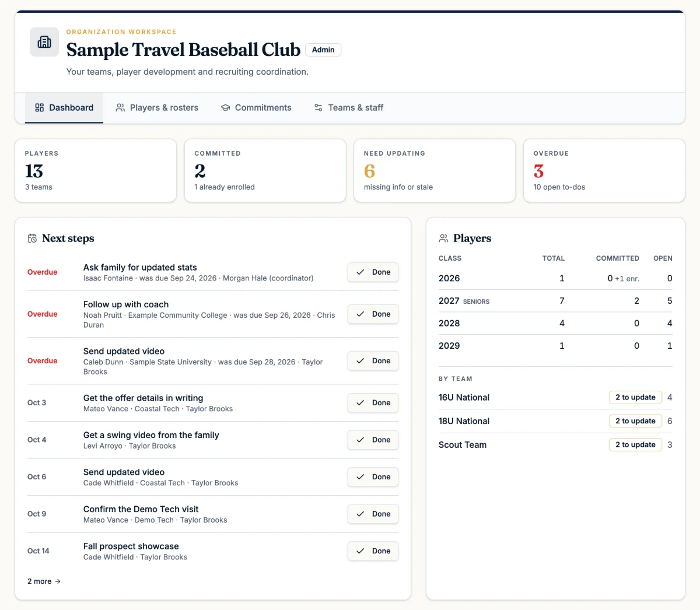The image size is (700, 610).
Task: Open the Dashboard tab
Action: [x=64, y=108]
